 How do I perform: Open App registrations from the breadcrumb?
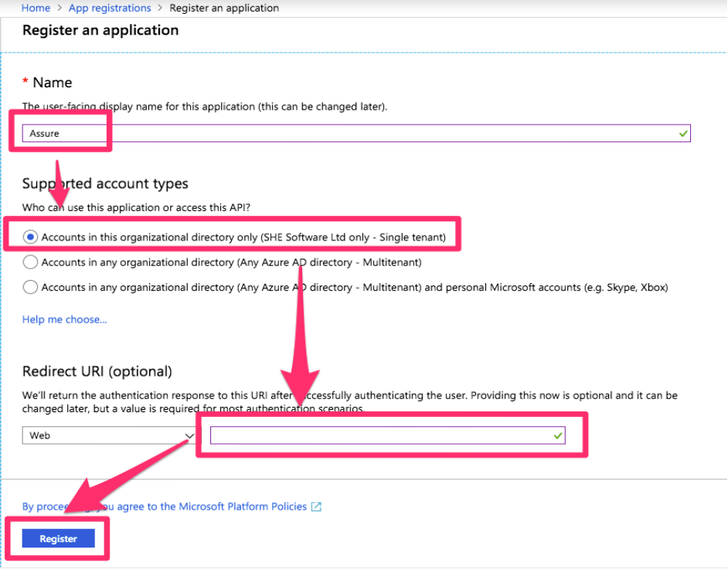pyautogui.click(x=109, y=8)
